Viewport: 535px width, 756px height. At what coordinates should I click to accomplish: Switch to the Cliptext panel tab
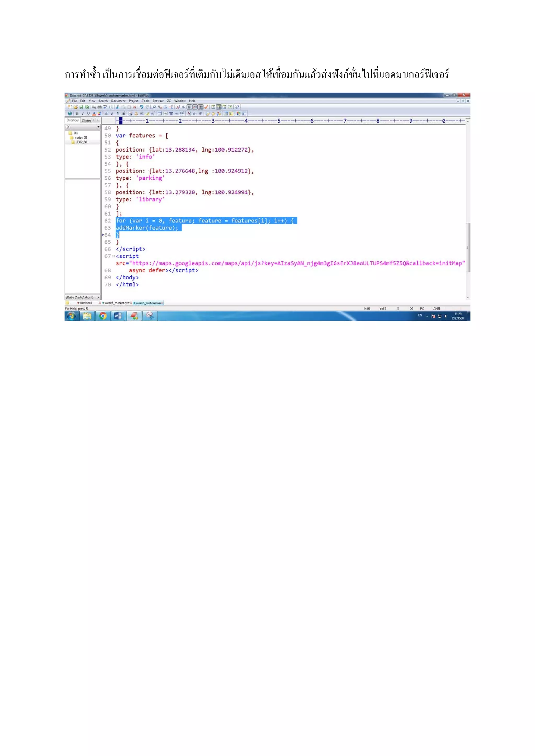86,121
